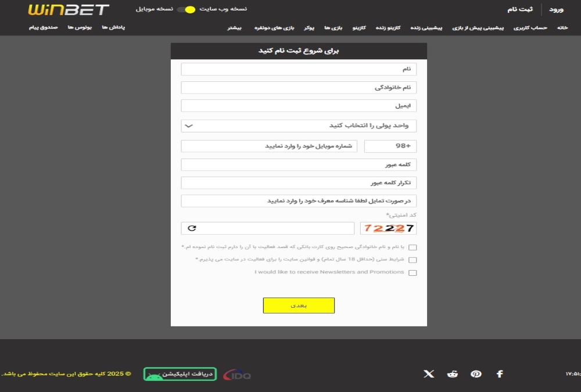Focus the نام خانوادگی last name field

point(299,88)
